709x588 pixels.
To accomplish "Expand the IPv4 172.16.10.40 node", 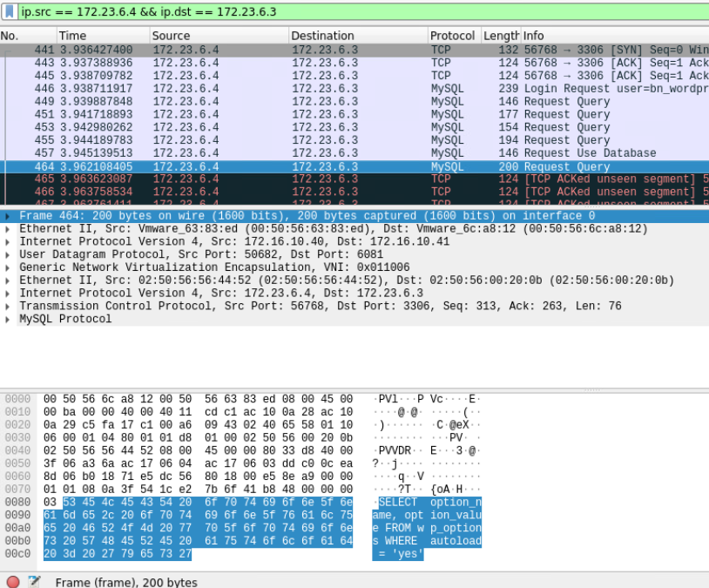I will tap(7, 242).
